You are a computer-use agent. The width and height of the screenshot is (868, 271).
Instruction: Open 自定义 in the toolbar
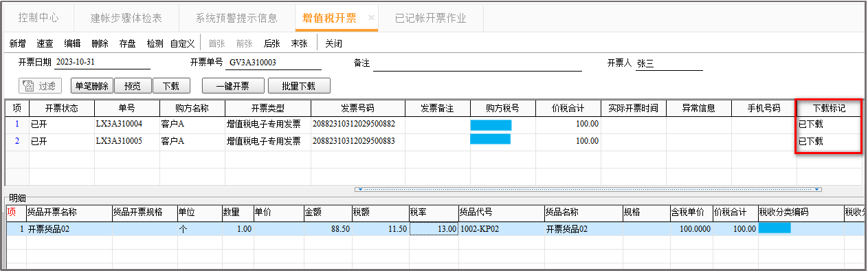[x=182, y=43]
